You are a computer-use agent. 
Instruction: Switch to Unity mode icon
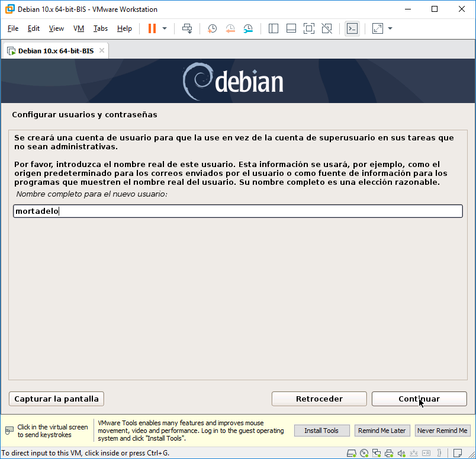coord(327,28)
